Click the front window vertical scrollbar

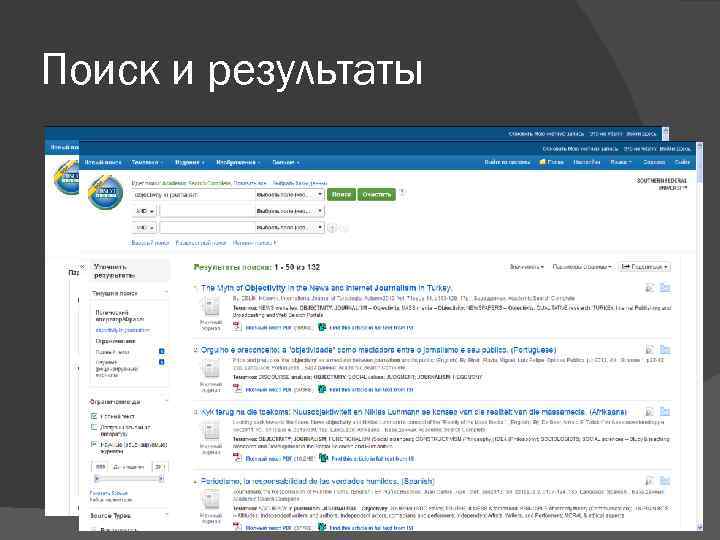[699, 337]
